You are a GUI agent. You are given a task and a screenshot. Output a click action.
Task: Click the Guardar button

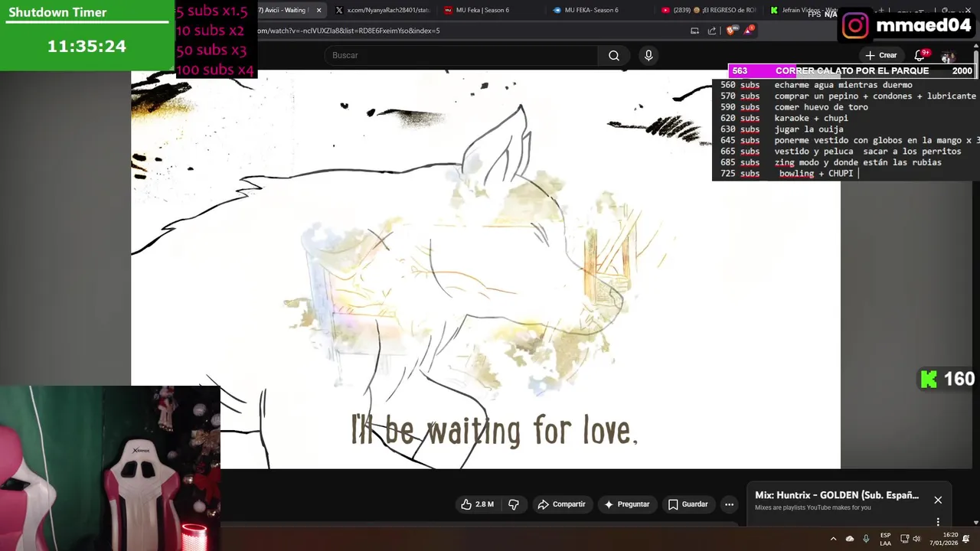[x=688, y=504]
